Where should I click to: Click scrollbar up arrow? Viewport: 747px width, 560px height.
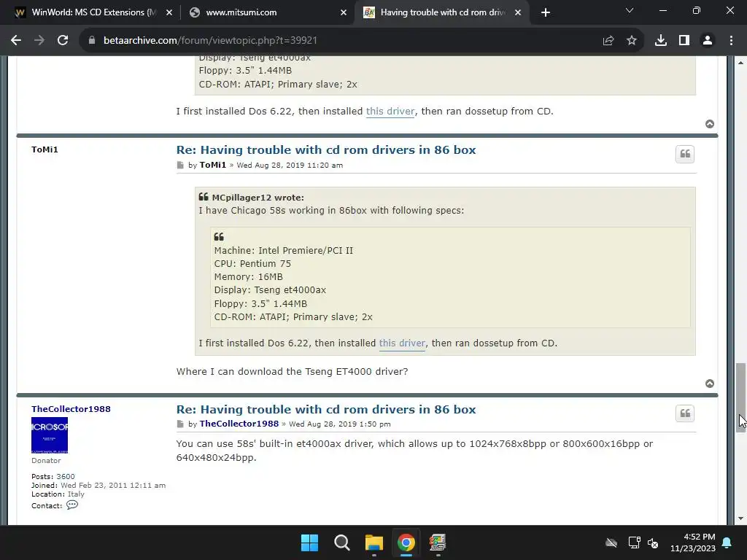[740, 63]
